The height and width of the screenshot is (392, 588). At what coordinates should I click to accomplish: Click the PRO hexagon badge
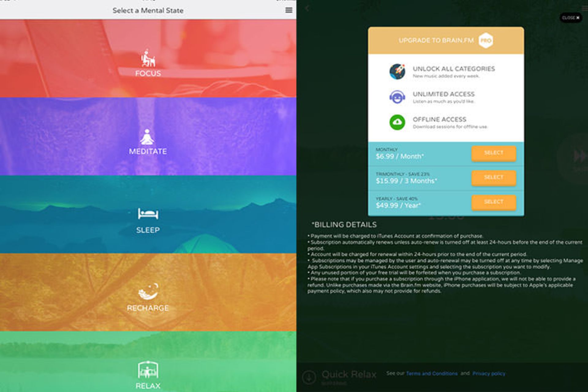click(486, 40)
